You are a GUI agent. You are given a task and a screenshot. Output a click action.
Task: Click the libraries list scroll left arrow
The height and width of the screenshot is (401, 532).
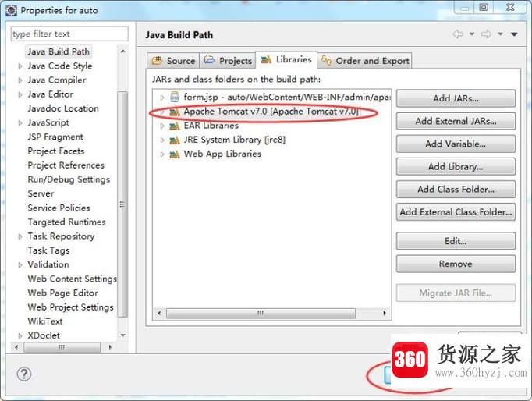(x=159, y=313)
